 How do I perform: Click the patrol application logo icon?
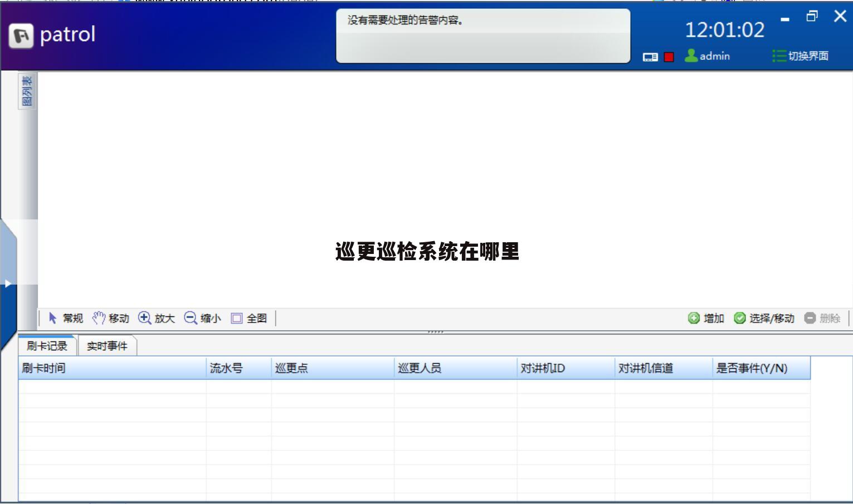pyautogui.click(x=21, y=36)
